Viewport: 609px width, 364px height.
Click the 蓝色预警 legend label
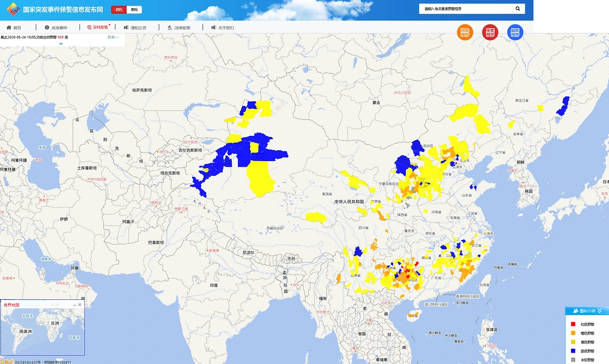point(588,351)
